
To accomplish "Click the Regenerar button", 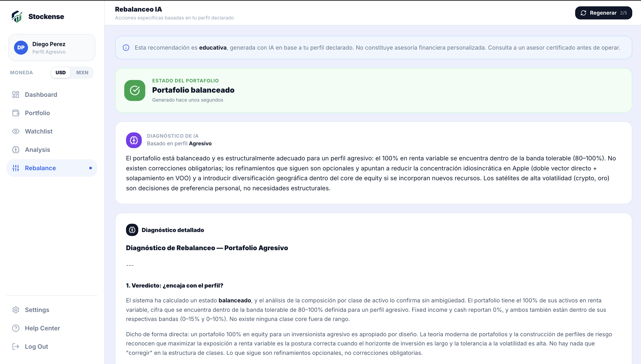I will [603, 13].
